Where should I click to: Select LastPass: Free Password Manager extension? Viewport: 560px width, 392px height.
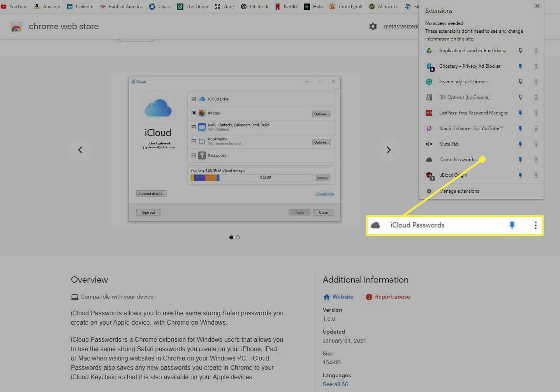coord(473,113)
